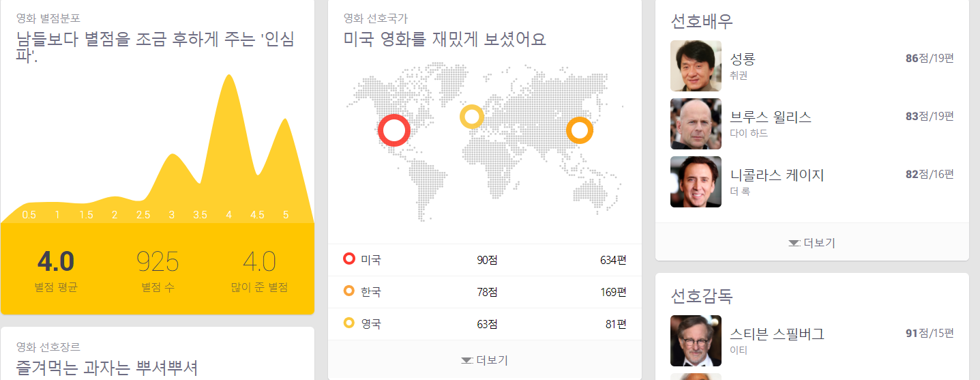The height and width of the screenshot is (380, 980).
Task: Click the orange Korea marker on the map
Action: [579, 130]
